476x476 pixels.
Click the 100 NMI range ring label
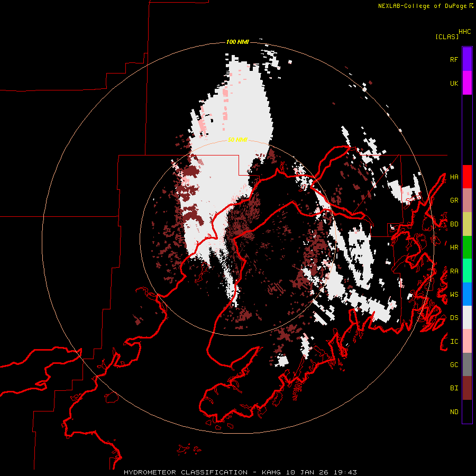237,42
